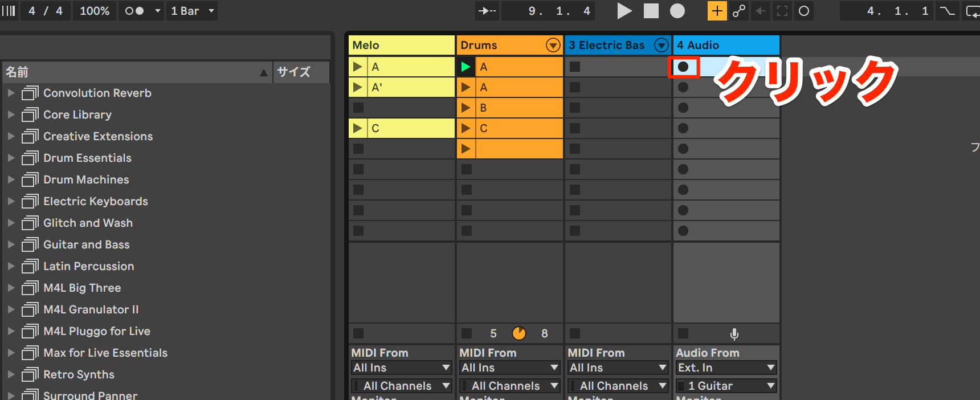The height and width of the screenshot is (400, 980).
Task: Select Electric Keyboards in the browser
Action: tap(96, 201)
